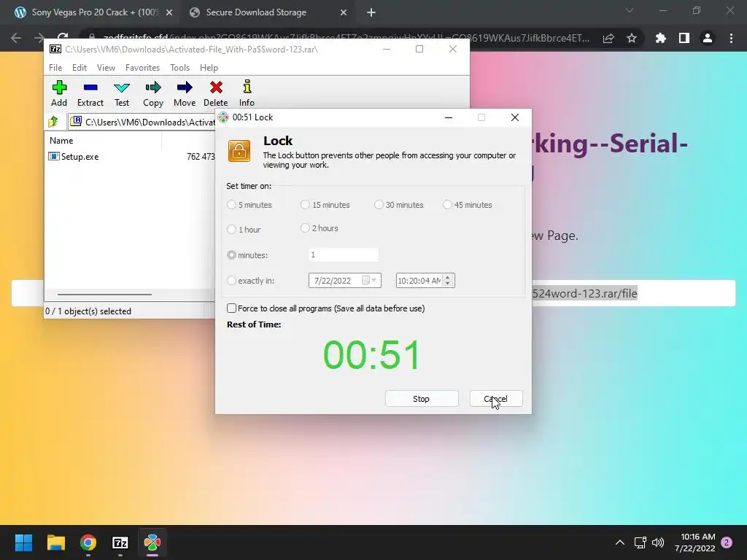The height and width of the screenshot is (560, 747).
Task: Open the File menu in 7-Zip
Action: point(55,68)
